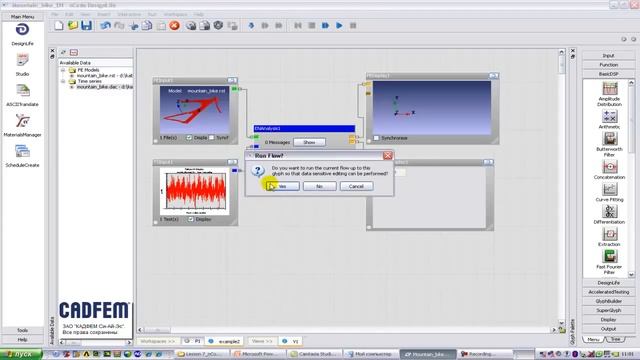Collapse the Time series tree node

(x=63, y=81)
